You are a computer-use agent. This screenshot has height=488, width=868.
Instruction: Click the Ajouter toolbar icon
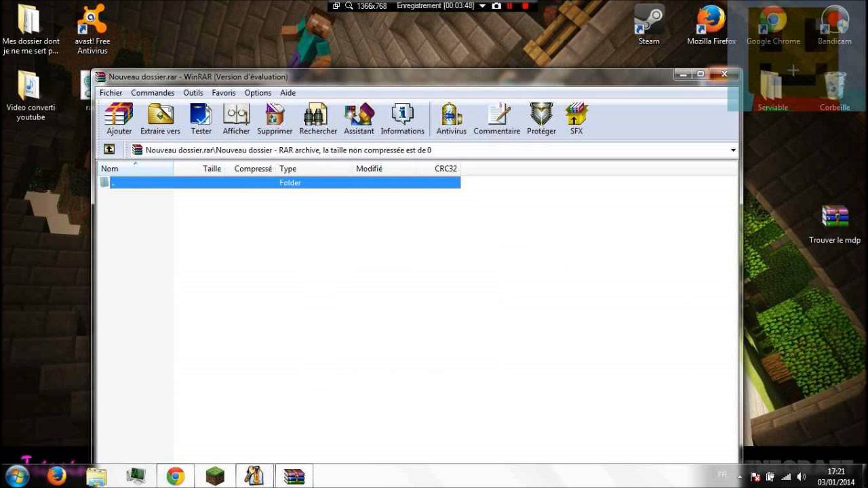119,119
